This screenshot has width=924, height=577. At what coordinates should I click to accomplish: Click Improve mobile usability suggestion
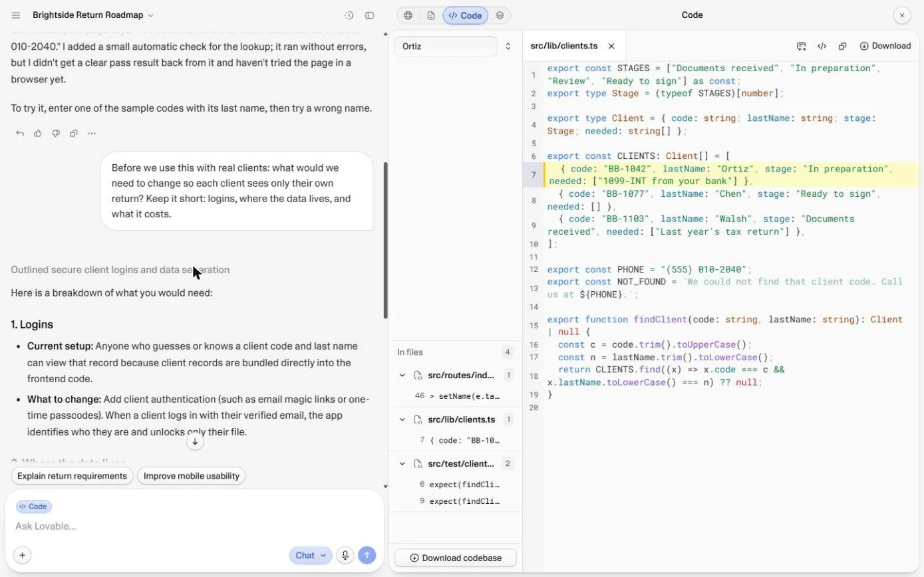[x=192, y=476]
